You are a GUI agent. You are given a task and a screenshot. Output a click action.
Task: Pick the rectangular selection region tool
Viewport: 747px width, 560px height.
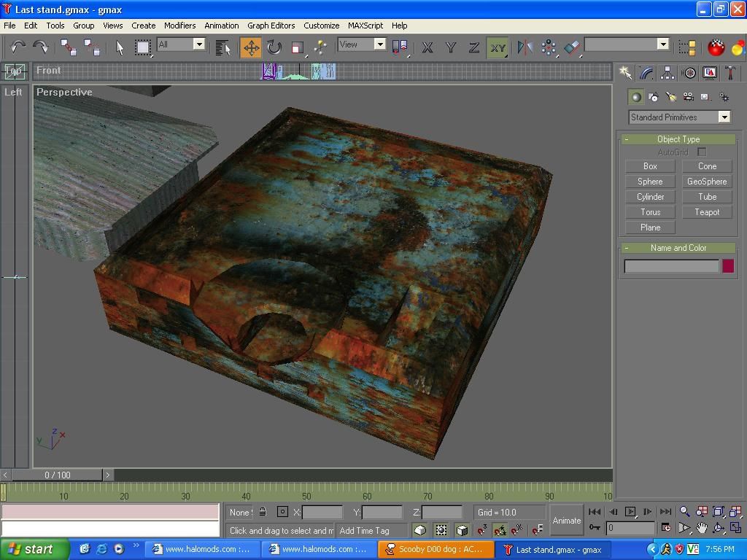142,47
